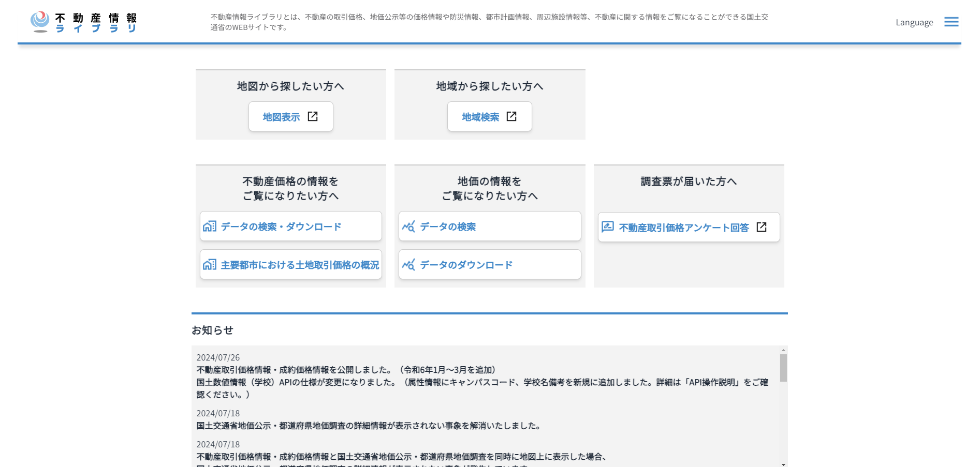Click building icon beside 主要都市における土地取引価格の概況
The height and width of the screenshot is (467, 980).
click(x=210, y=264)
